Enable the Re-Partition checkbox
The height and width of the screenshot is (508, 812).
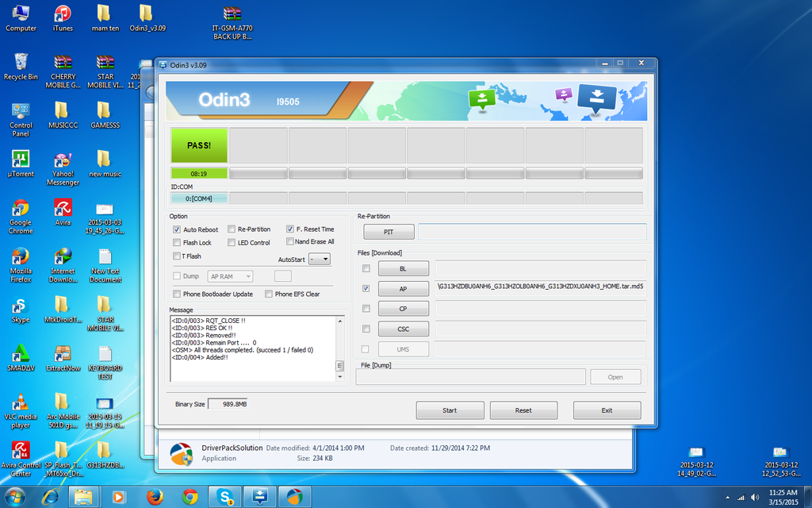coord(231,229)
